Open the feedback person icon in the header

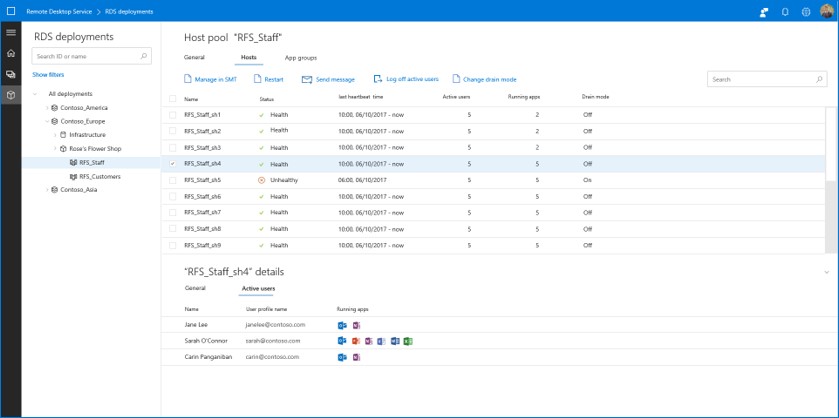tap(764, 12)
